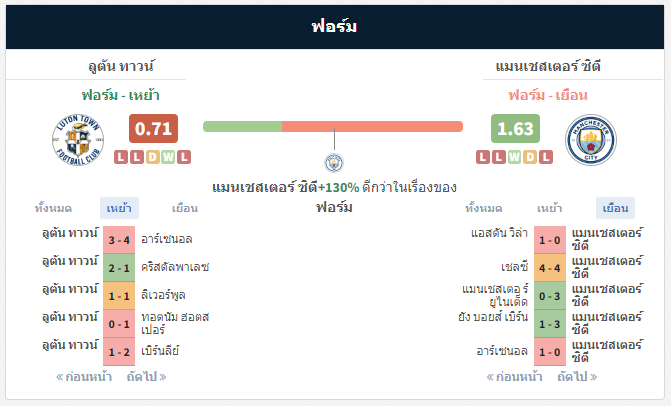Select Luton's เยือน tab
671x406 pixels.
[x=185, y=208]
